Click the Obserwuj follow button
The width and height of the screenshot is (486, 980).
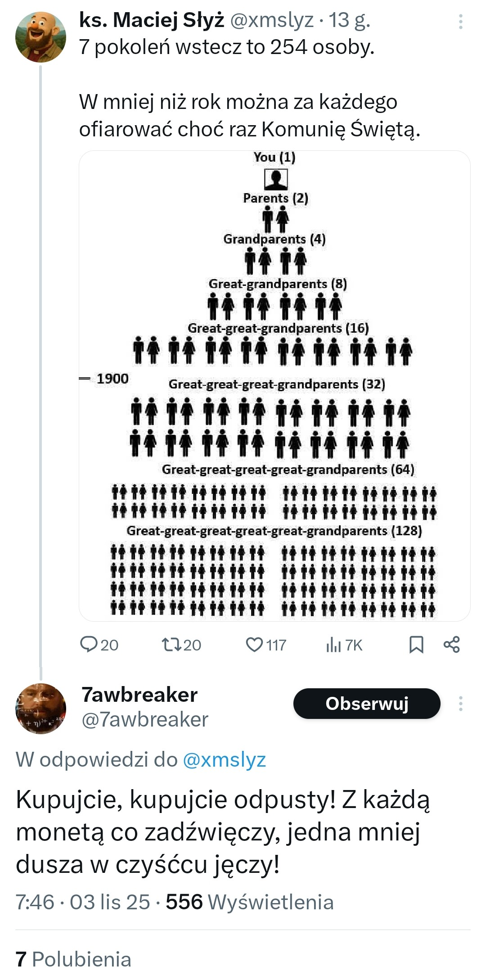367,704
